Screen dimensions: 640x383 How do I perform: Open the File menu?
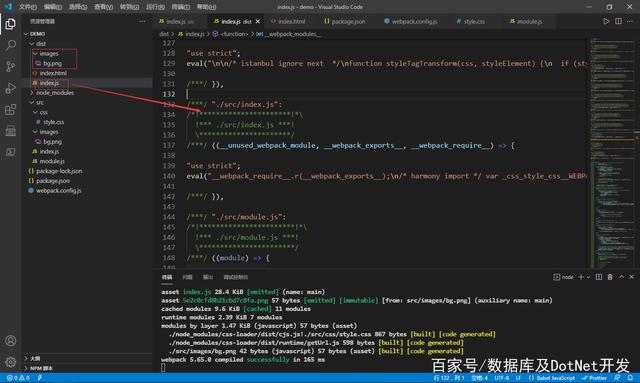(x=28, y=7)
